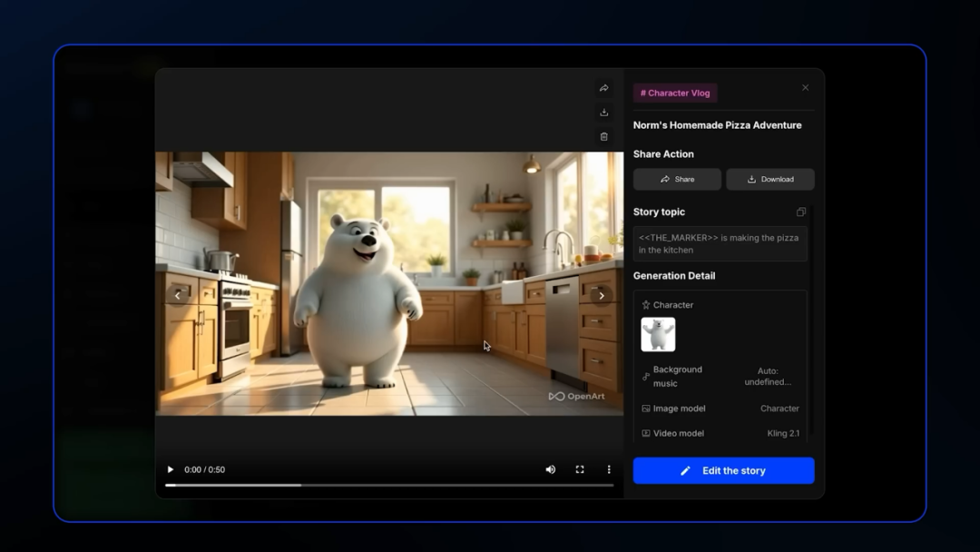This screenshot has height=552, width=980.
Task: Open the polar bear character thumbnail
Action: [x=658, y=334]
